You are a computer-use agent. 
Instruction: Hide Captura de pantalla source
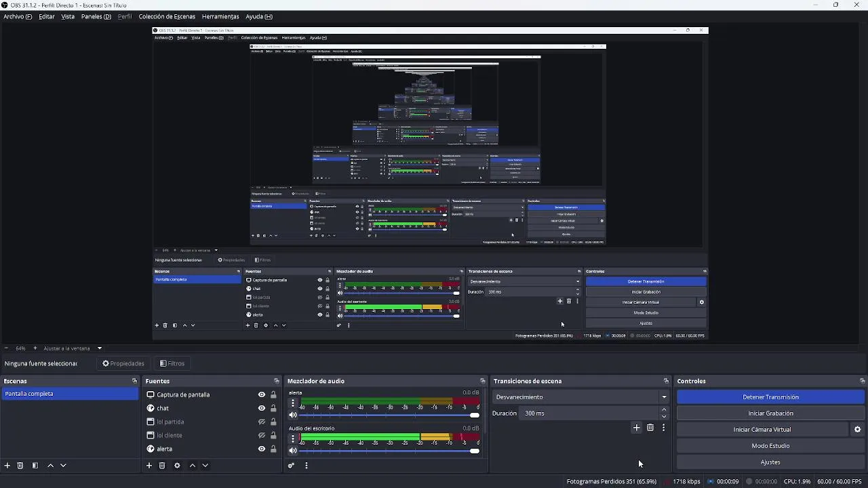(262, 394)
